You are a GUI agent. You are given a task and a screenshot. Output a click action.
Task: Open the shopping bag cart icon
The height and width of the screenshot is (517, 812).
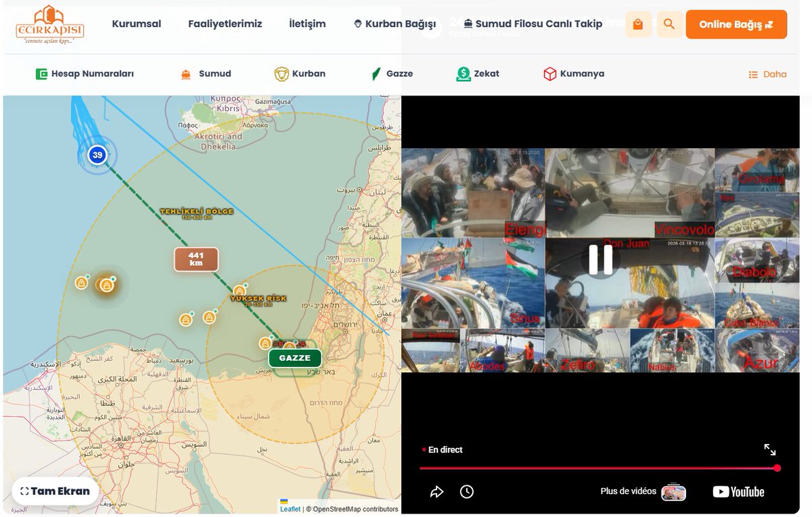(x=637, y=24)
